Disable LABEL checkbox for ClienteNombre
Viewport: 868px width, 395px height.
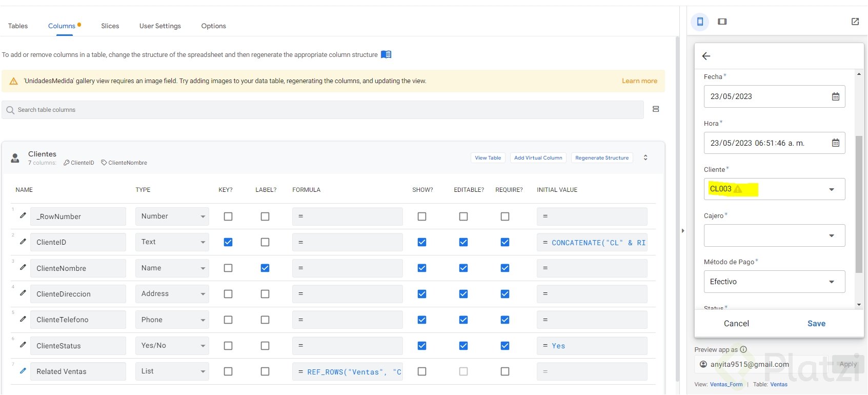[265, 268]
